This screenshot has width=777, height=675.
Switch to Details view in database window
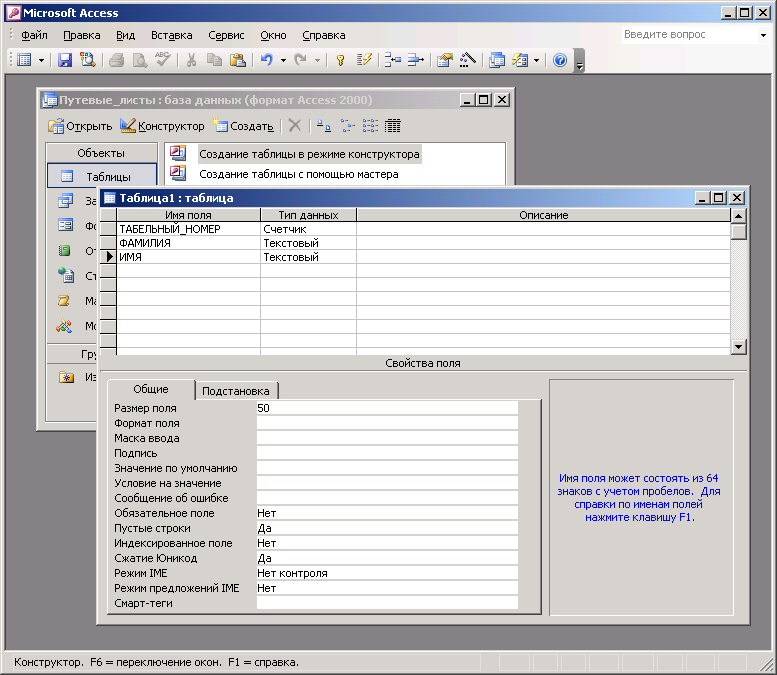tap(393, 126)
